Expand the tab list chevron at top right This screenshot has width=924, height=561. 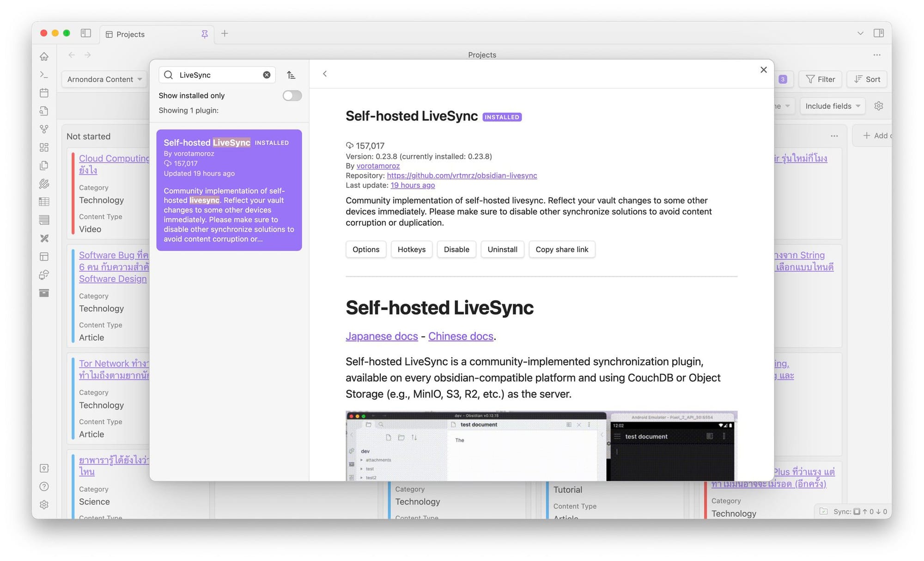click(860, 33)
